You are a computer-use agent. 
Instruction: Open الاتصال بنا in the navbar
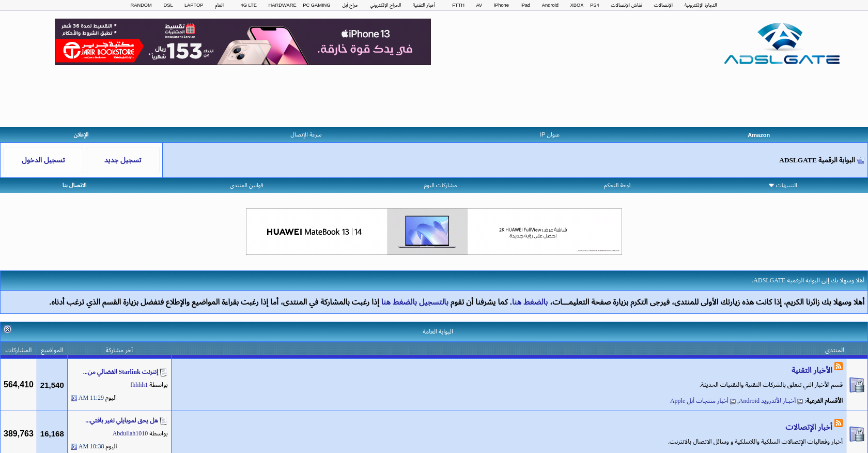click(74, 185)
